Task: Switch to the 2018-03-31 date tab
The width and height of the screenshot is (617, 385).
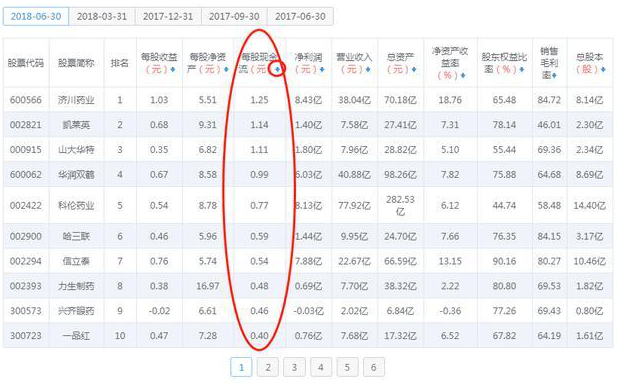Action: click(x=102, y=17)
